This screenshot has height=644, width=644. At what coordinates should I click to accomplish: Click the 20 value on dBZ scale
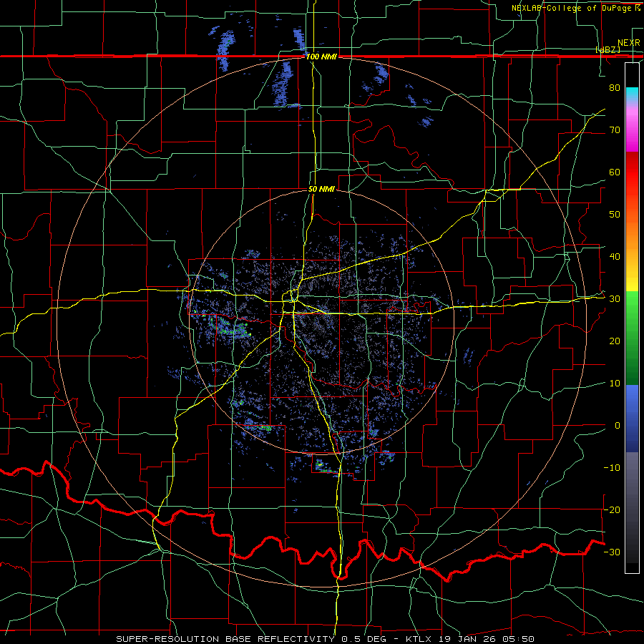click(x=615, y=341)
